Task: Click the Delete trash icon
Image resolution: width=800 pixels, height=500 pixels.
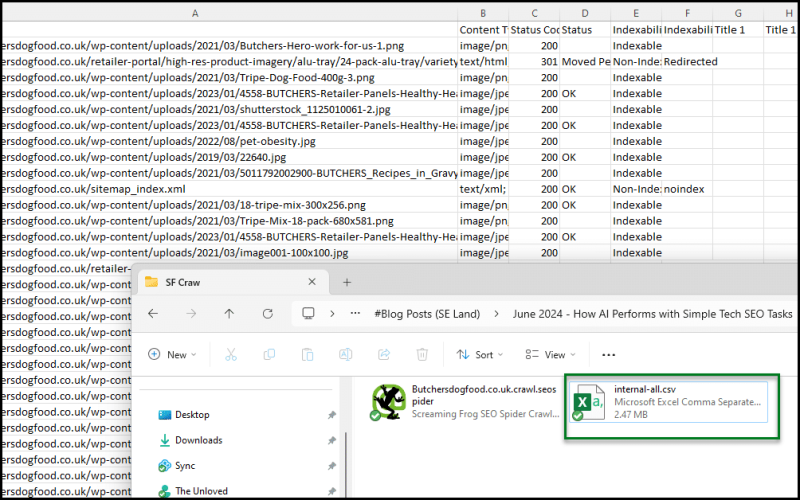Action: pyautogui.click(x=422, y=354)
